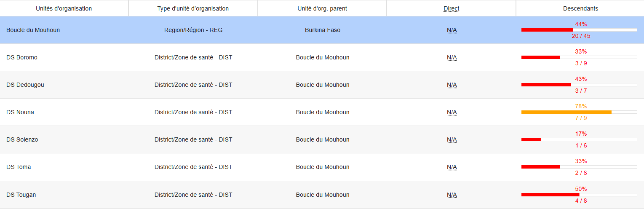Select the DS Nouna row name
The height and width of the screenshot is (209, 644).
[x=20, y=112]
